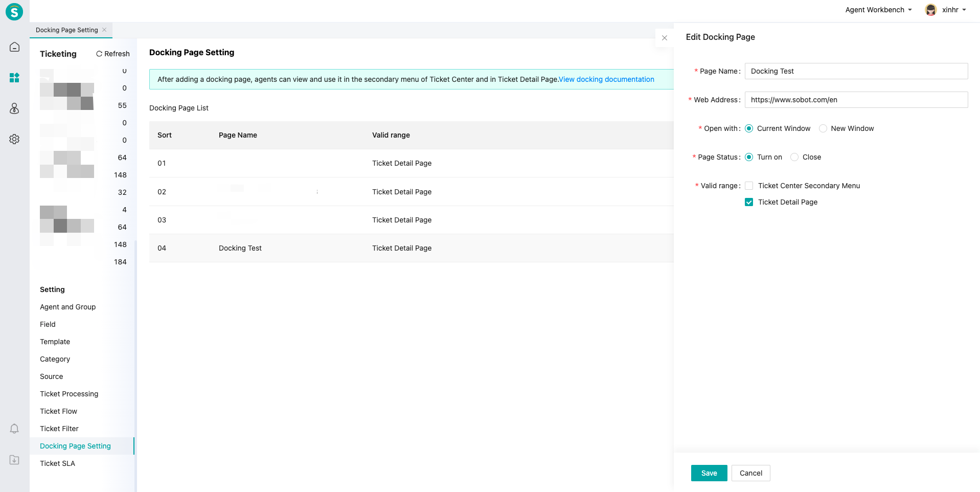Click the Sort column header
980x492 pixels.
pos(165,135)
